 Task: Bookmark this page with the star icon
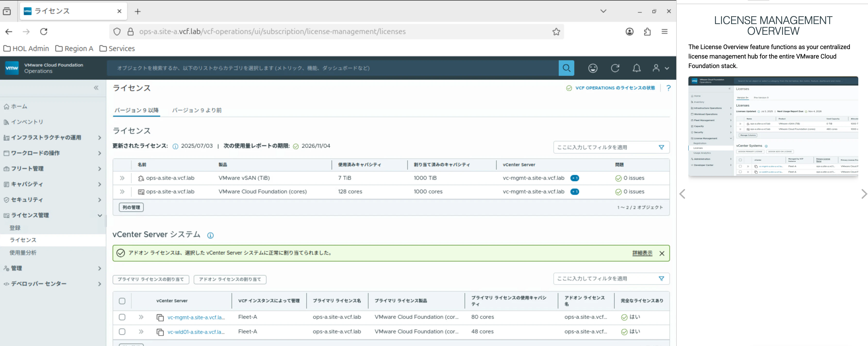click(556, 31)
